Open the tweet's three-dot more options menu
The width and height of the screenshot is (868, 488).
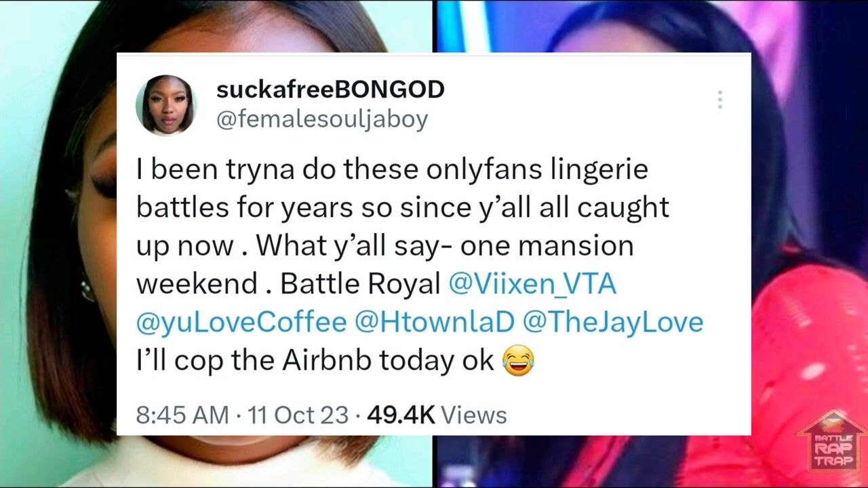[x=719, y=100]
